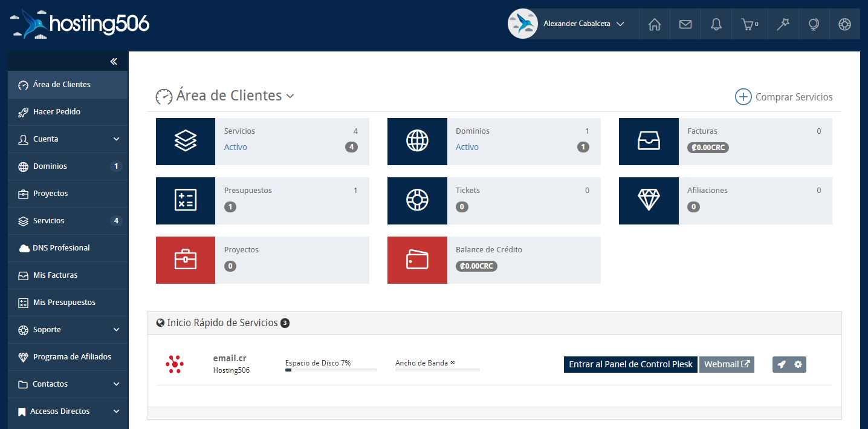868x429 pixels.
Task: Open the gear settings icon for email.cr
Action: coord(798,364)
